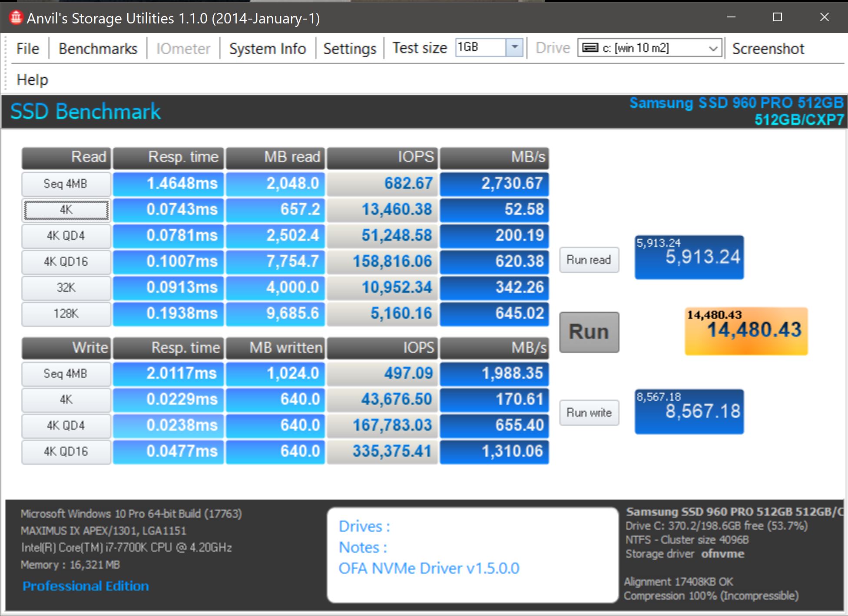Click the 158,816.06 IOPS cell
This screenshot has height=616, width=848.
[x=382, y=262]
